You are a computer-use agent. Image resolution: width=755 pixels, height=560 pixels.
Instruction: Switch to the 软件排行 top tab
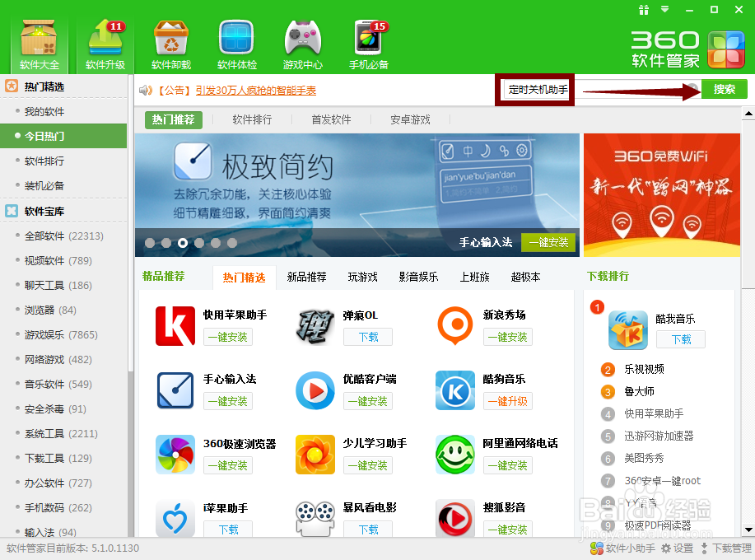coord(252,119)
